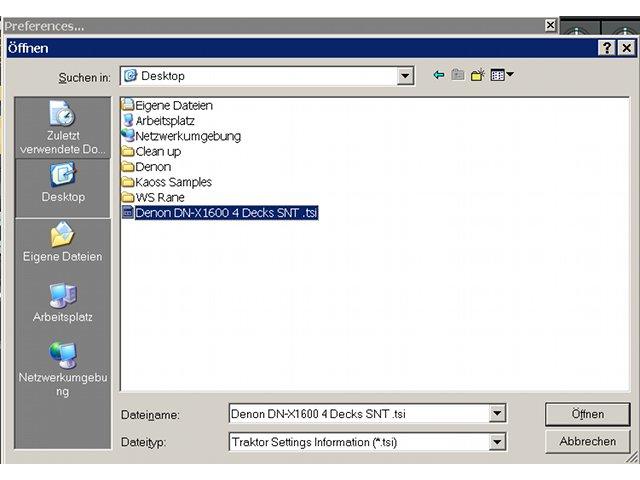Click the WS Rane folder icon
The width and height of the screenshot is (640, 480).
coord(128,198)
